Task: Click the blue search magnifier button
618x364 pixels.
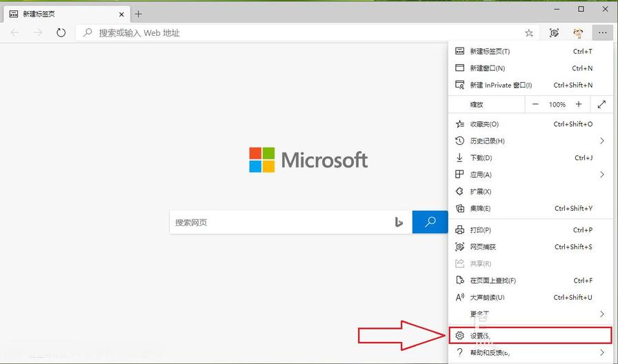Action: click(x=430, y=222)
